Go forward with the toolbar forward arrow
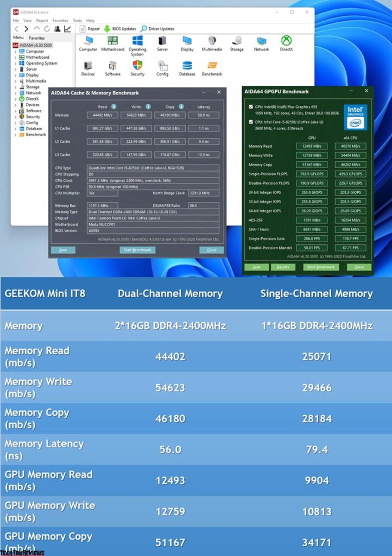This screenshot has width=392, height=556. (x=26, y=29)
